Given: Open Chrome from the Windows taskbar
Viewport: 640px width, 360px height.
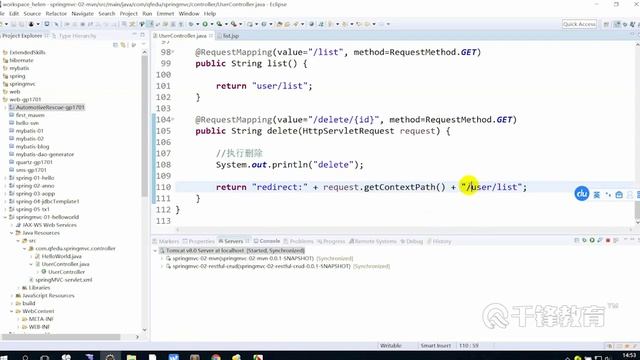Looking at the screenshot, I should coord(216,357).
